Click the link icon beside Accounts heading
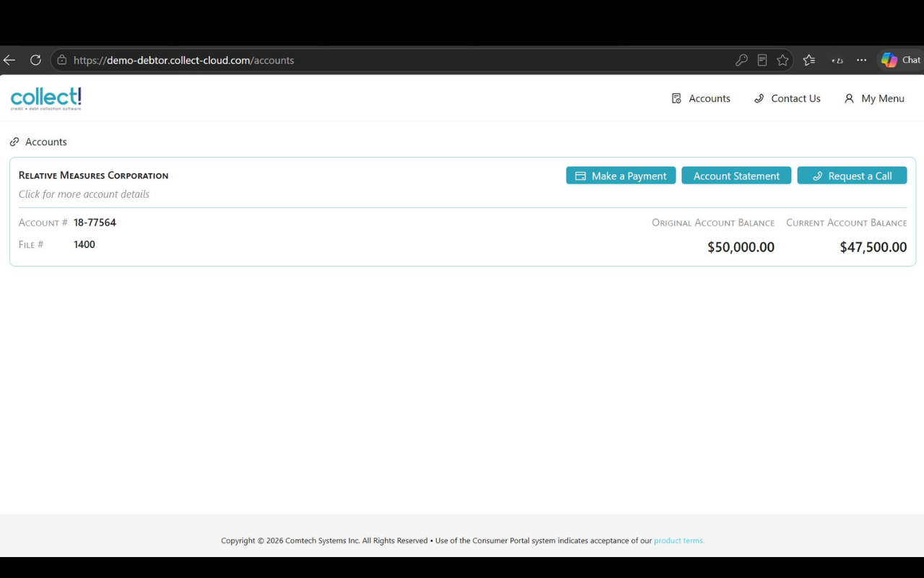This screenshot has height=578, width=924. pyautogui.click(x=14, y=142)
